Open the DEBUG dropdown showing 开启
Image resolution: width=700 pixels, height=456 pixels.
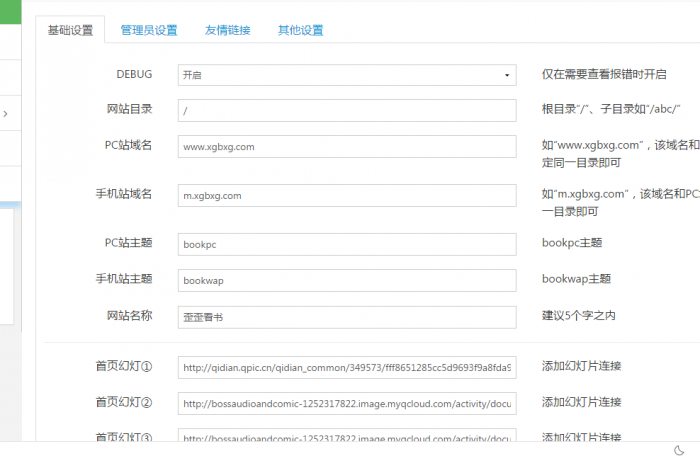click(x=347, y=75)
